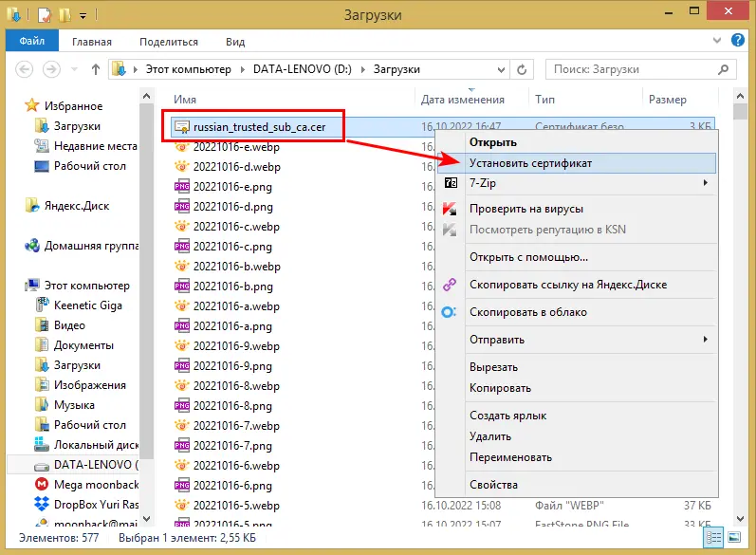Open Quick Access Toolbar customize dropdown

[x=83, y=16]
